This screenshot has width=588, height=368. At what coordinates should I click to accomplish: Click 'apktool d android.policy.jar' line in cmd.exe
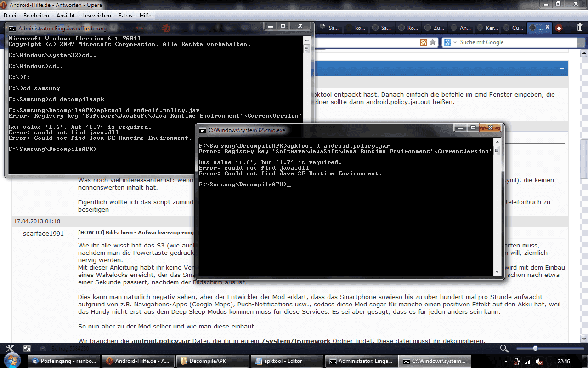coord(294,146)
